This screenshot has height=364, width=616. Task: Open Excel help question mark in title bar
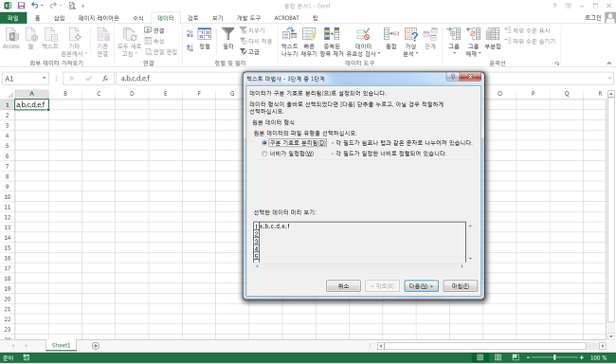tap(554, 6)
